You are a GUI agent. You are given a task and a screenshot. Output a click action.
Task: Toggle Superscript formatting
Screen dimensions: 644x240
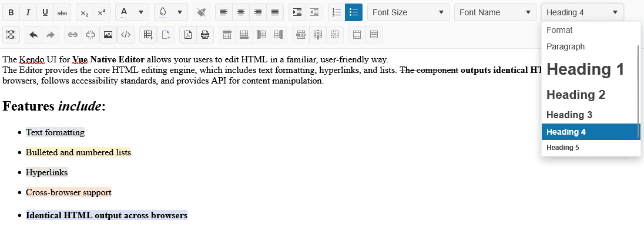(102, 12)
